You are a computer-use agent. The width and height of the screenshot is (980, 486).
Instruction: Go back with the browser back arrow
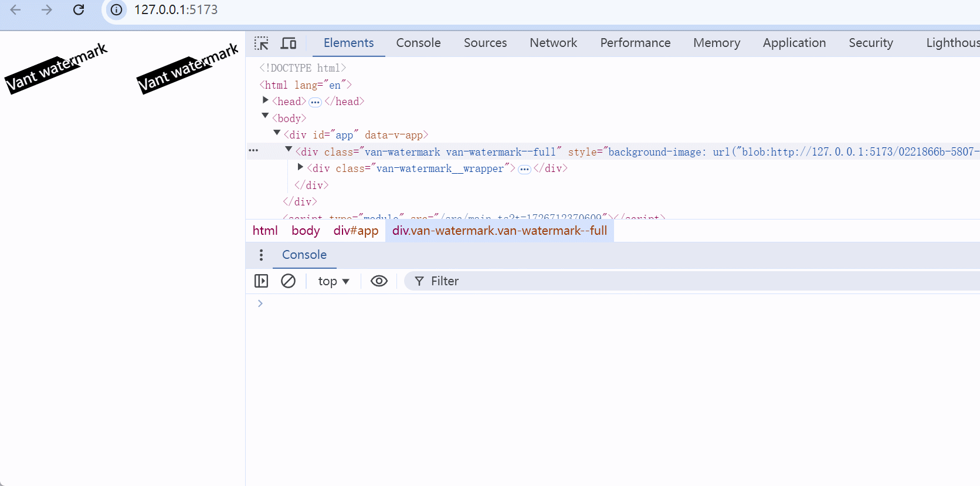[16, 10]
